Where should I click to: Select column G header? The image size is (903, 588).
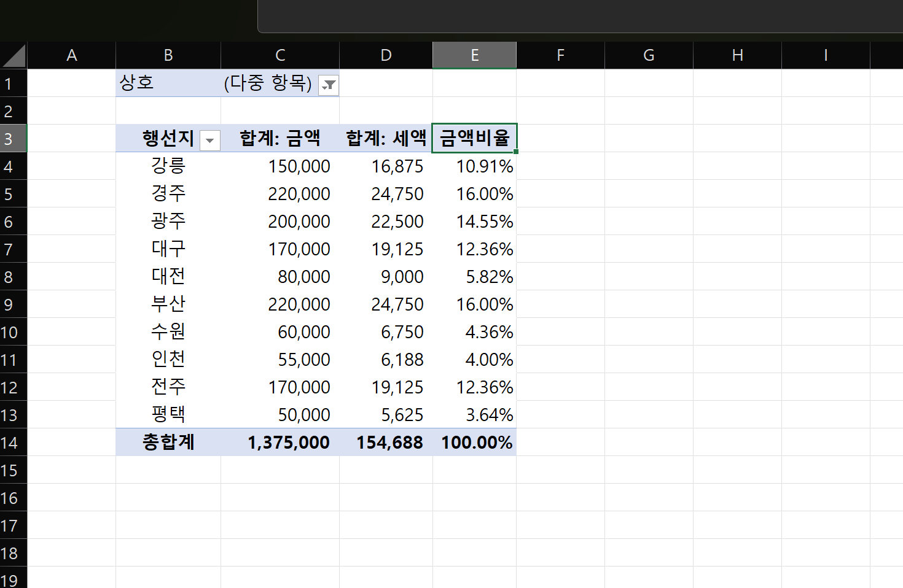tap(648, 56)
